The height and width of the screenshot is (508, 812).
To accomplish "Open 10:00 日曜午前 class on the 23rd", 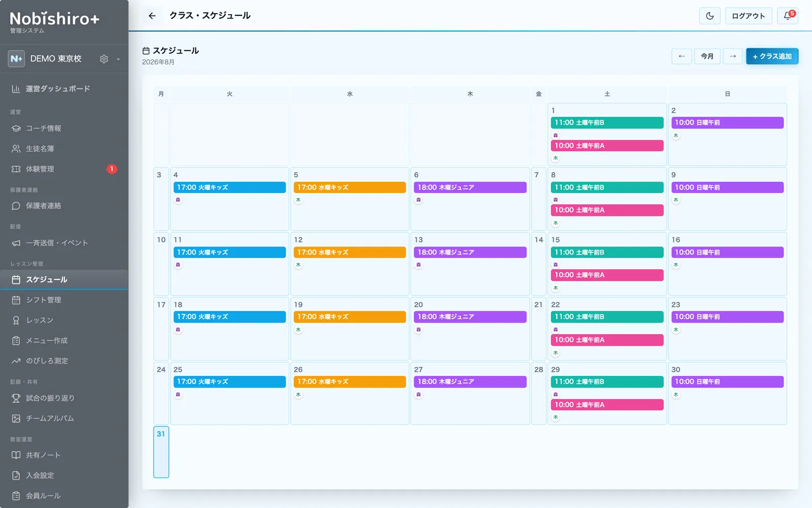I will (x=727, y=316).
